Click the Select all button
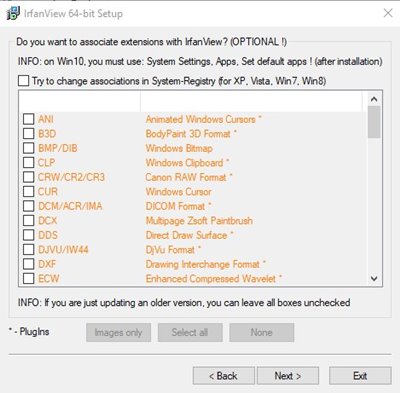This screenshot has height=393, width=400. 190,332
